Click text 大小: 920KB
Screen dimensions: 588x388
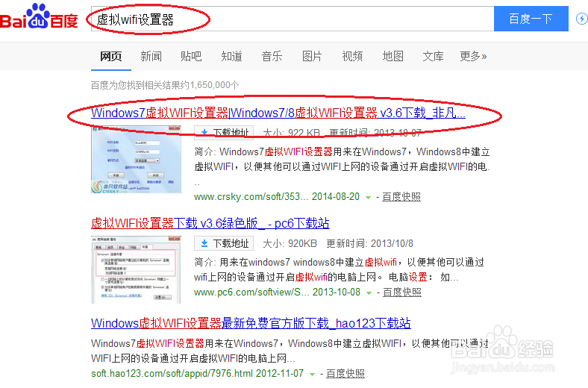(x=290, y=244)
